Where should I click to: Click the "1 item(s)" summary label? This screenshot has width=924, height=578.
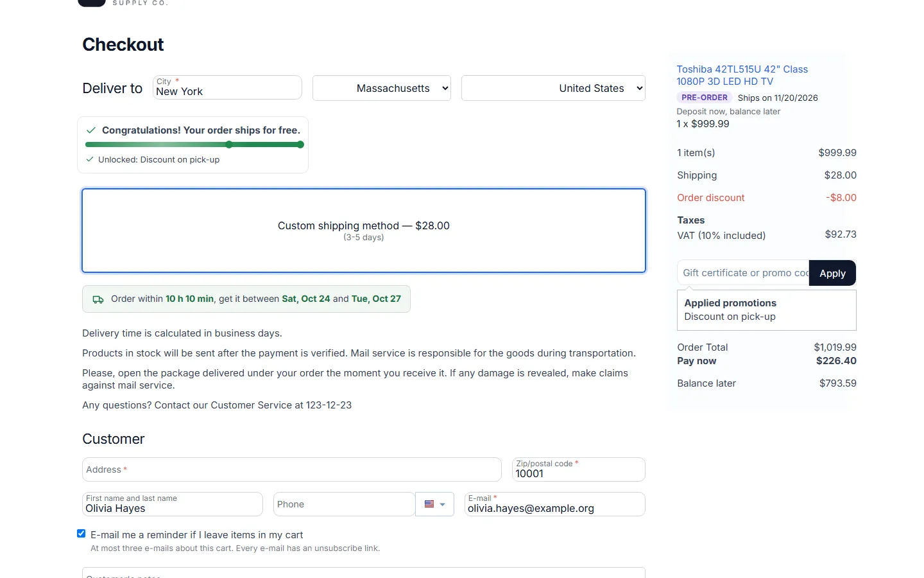pyautogui.click(x=696, y=153)
